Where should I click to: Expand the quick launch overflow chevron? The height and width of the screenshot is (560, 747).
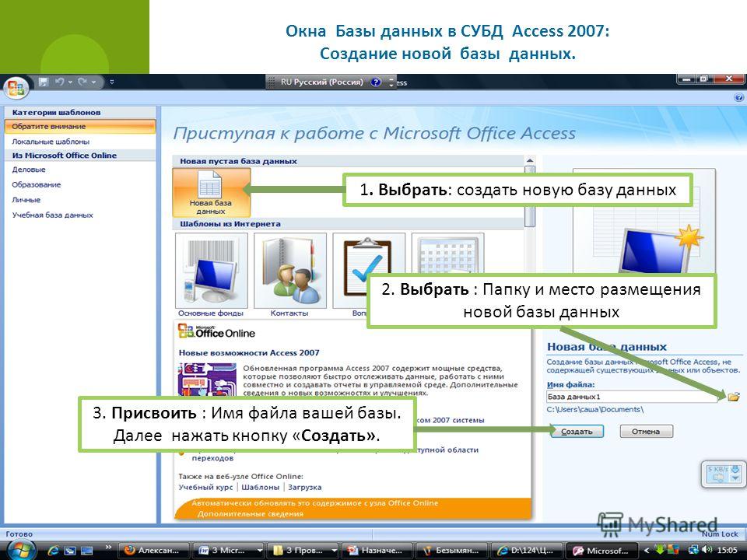pos(108,547)
